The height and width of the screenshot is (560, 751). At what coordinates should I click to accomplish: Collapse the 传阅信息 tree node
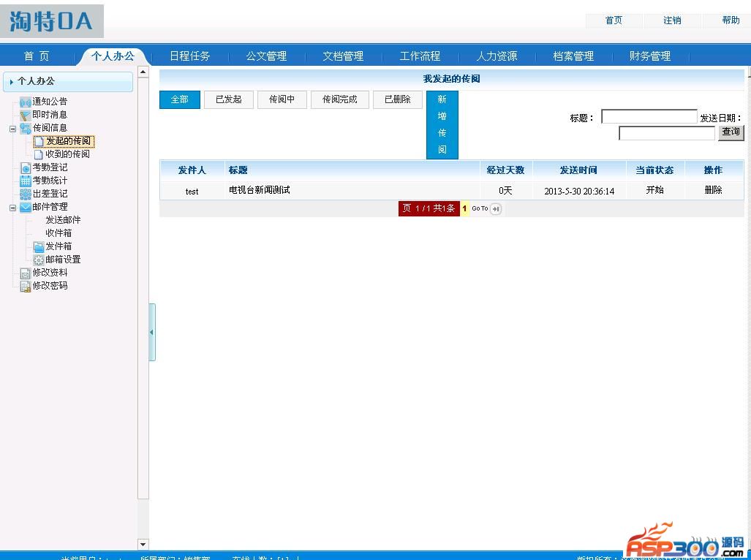click(x=12, y=129)
